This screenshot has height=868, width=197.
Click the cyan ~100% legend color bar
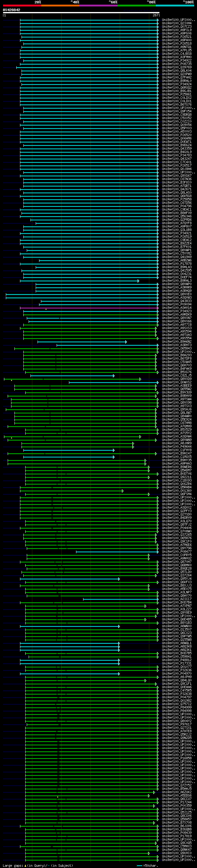(175, 6)
